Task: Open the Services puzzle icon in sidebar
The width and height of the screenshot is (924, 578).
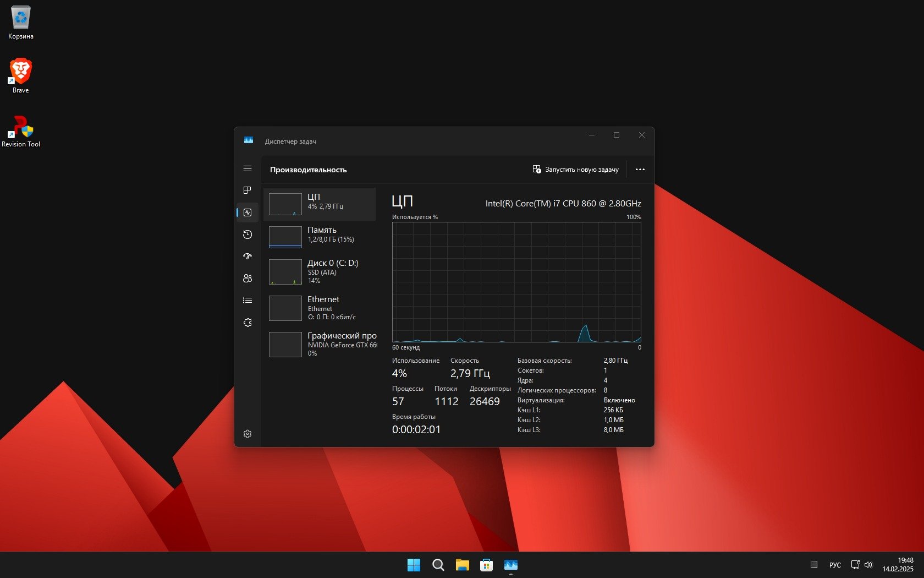Action: 248,323
